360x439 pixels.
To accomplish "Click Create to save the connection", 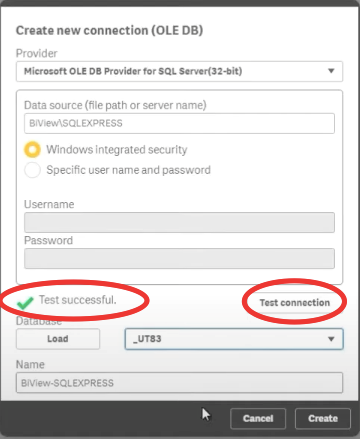I will pos(323,418).
